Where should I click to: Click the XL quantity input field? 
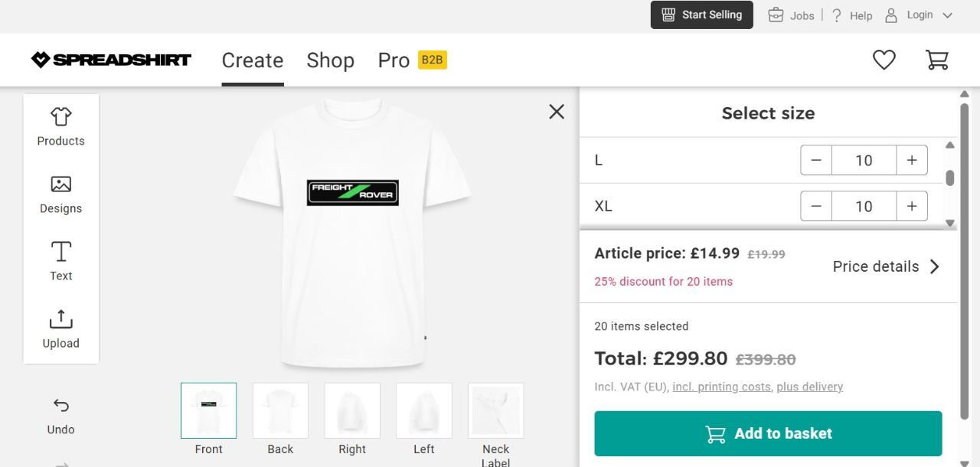pyautogui.click(x=864, y=206)
